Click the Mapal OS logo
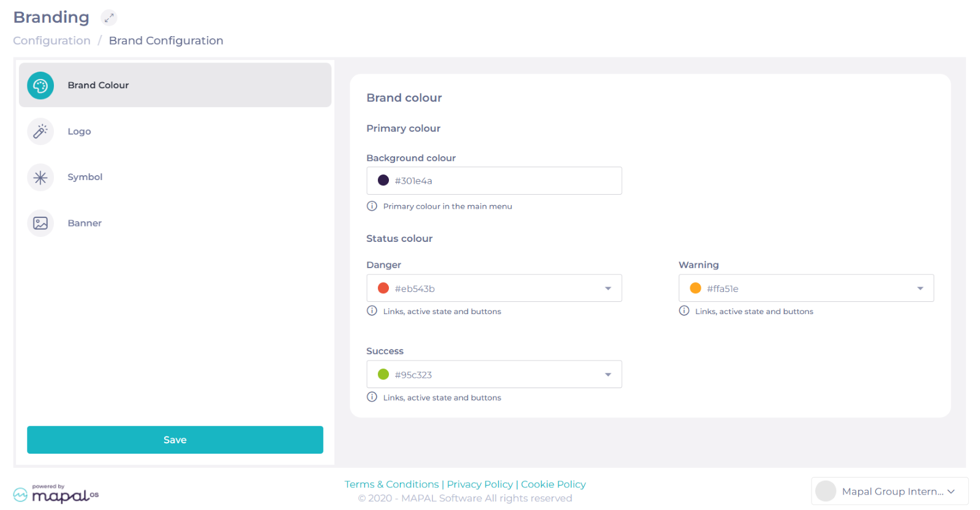 click(56, 493)
